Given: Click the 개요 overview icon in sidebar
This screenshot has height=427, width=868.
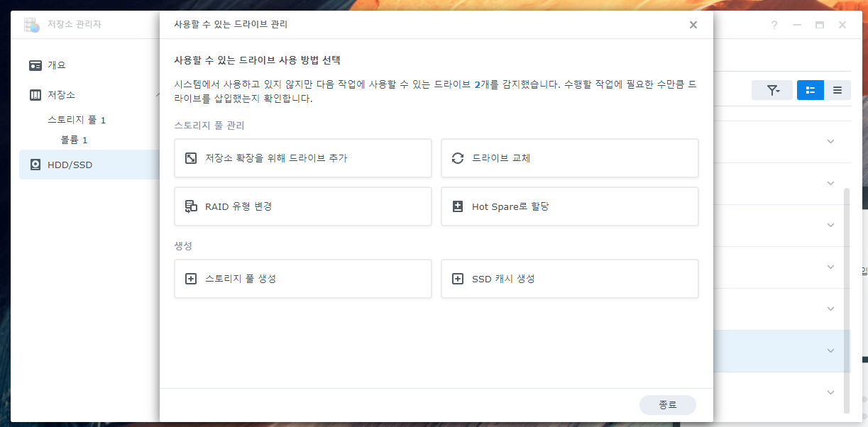Looking at the screenshot, I should point(35,65).
